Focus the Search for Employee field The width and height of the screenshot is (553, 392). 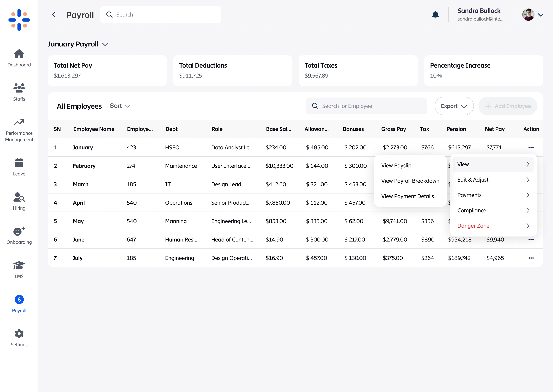(x=366, y=106)
